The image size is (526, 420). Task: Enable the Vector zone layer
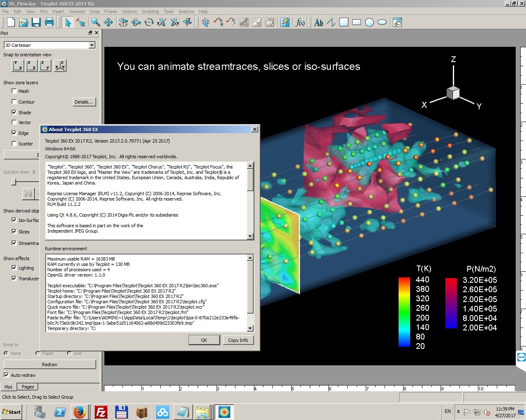tap(14, 122)
